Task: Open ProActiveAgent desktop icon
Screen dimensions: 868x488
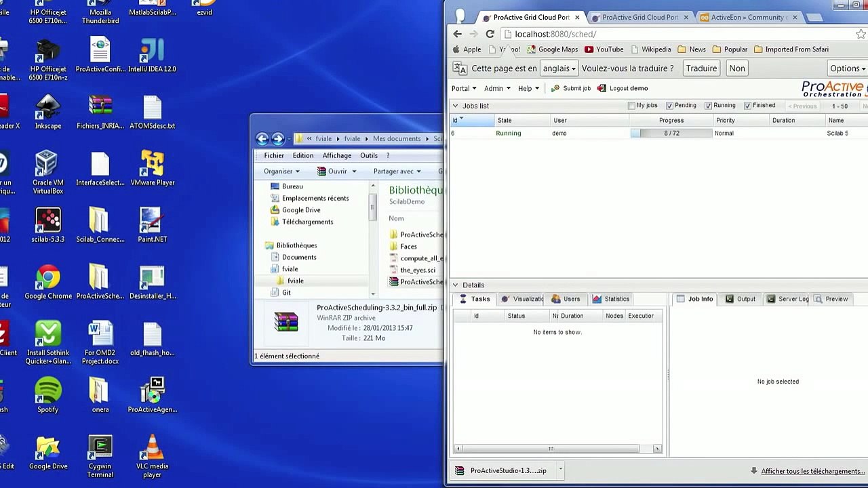Action: [153, 396]
